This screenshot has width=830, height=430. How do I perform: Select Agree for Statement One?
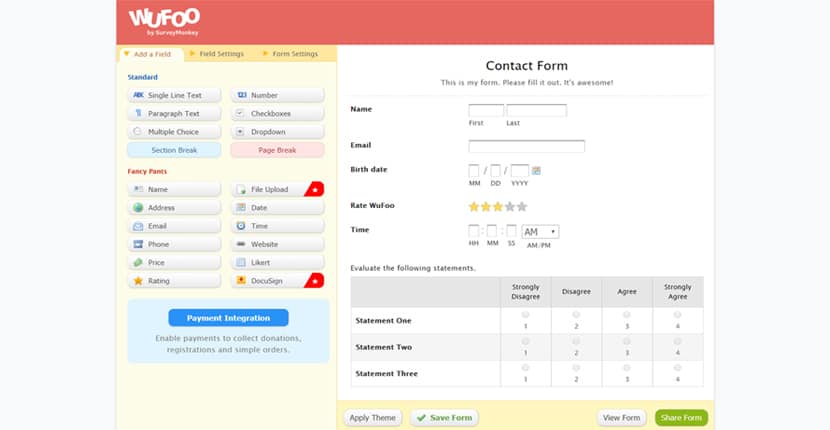(627, 315)
